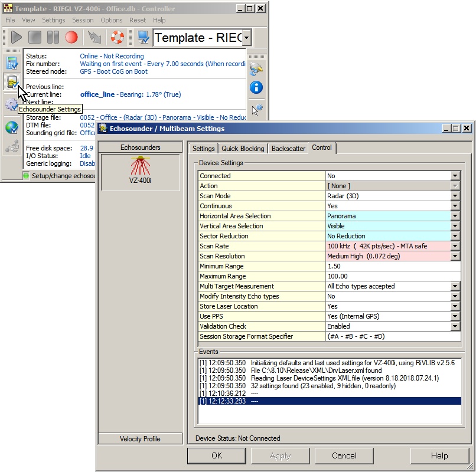The width and height of the screenshot is (476, 472).
Task: Click the calculator icon in the left sidebar
Action: pos(12,63)
